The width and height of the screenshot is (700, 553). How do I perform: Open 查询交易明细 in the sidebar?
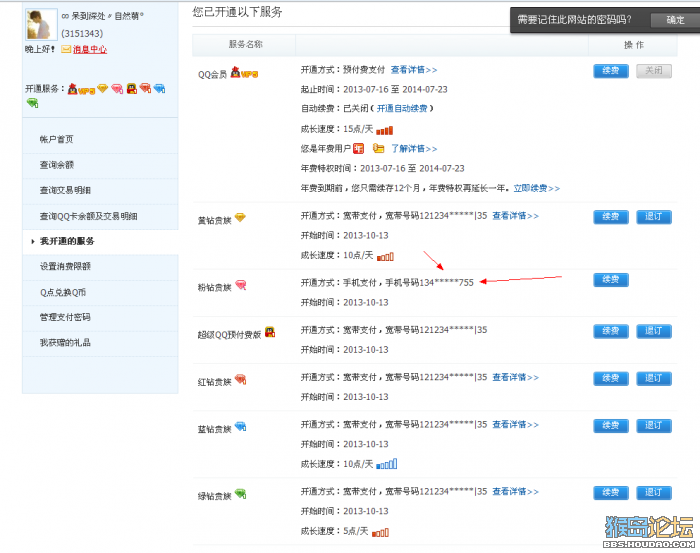point(65,190)
